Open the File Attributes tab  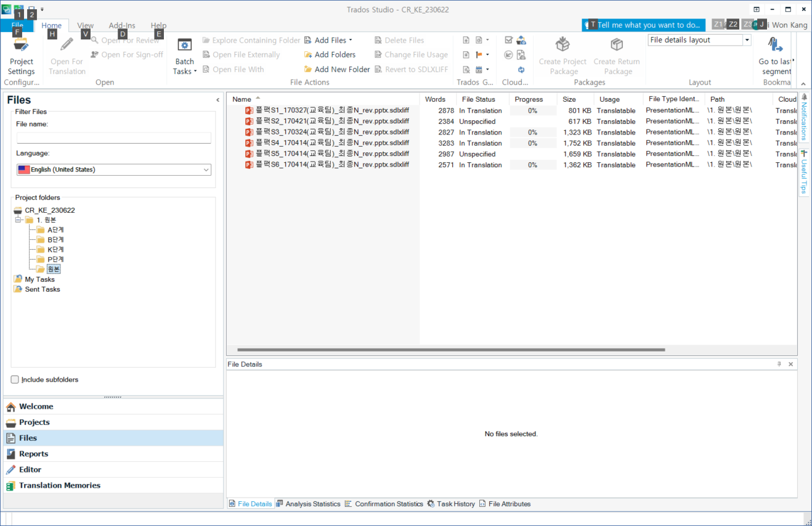click(x=505, y=504)
